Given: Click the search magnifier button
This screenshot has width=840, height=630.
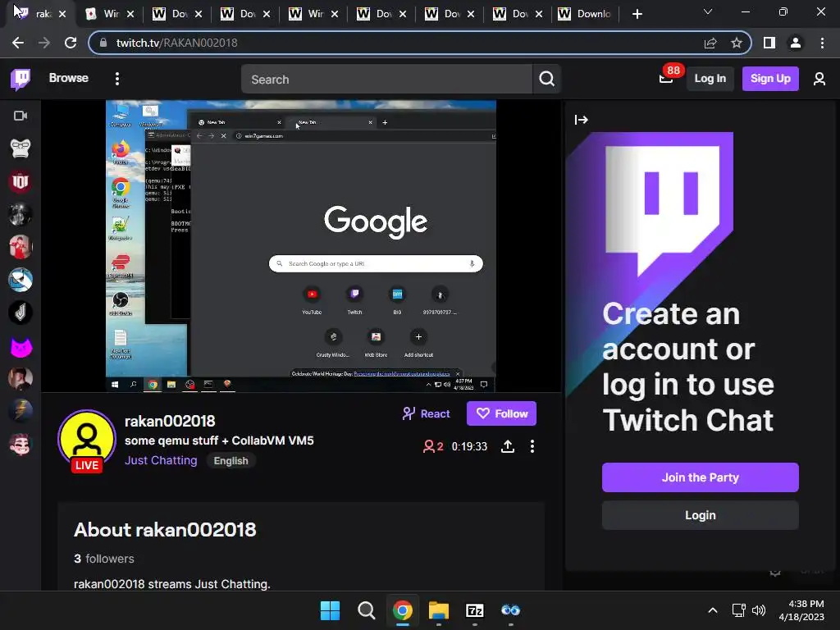Looking at the screenshot, I should coord(546,80).
